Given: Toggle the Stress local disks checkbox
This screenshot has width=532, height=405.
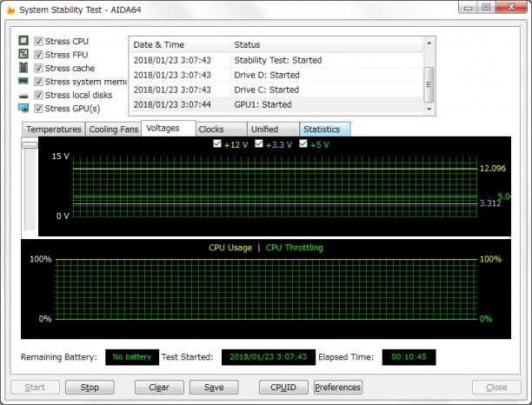Looking at the screenshot, I should (x=38, y=95).
